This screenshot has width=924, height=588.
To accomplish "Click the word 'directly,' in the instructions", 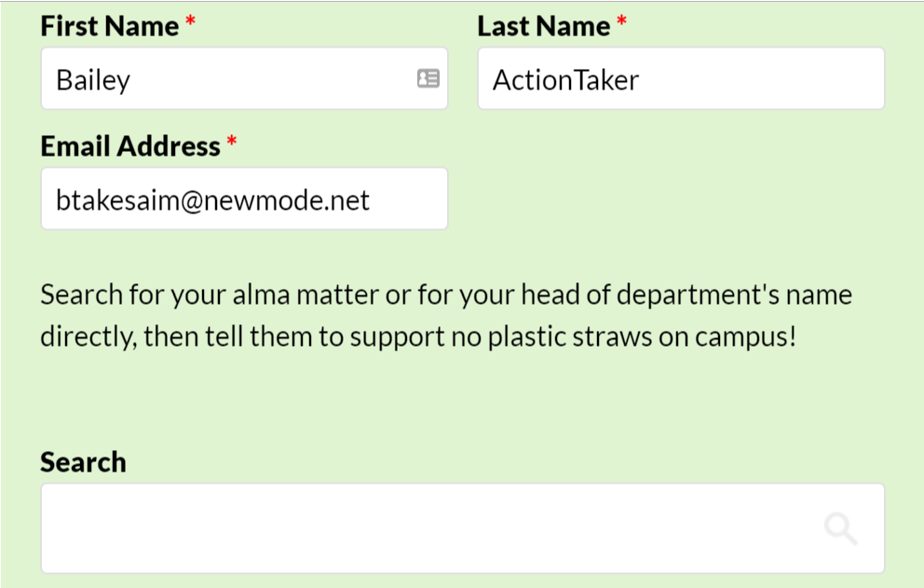I will coord(88,336).
